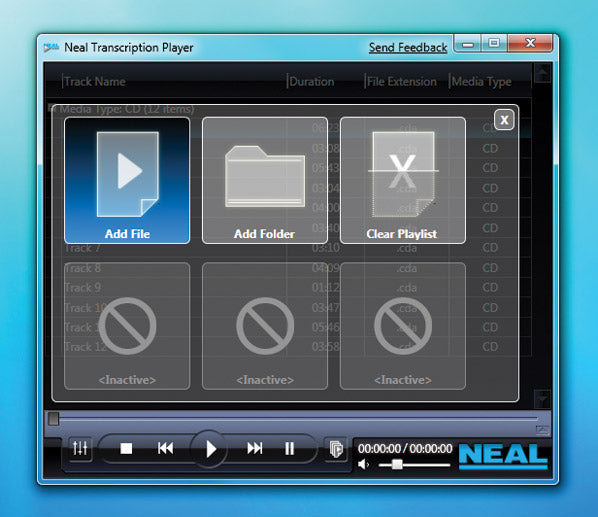Viewport: 598px width, 517px height.
Task: Select the Track 7 row
Action: (288, 248)
